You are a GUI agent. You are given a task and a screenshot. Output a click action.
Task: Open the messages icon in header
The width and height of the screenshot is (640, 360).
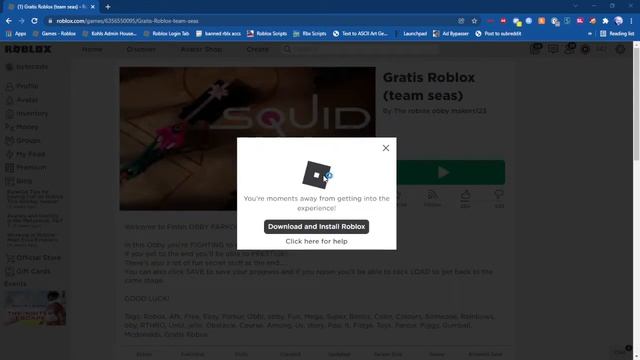(x=553, y=49)
